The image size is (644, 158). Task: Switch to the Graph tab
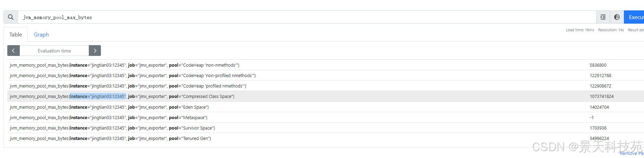41,35
